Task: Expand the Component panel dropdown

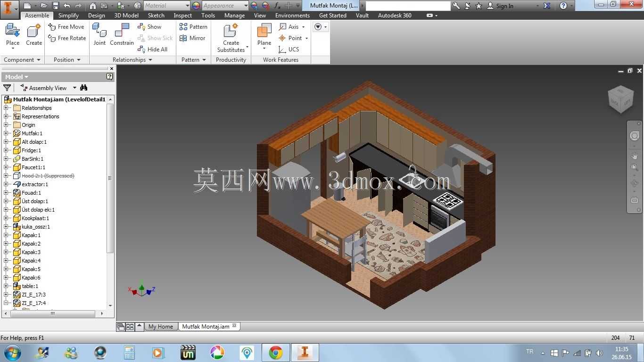Action: point(22,60)
